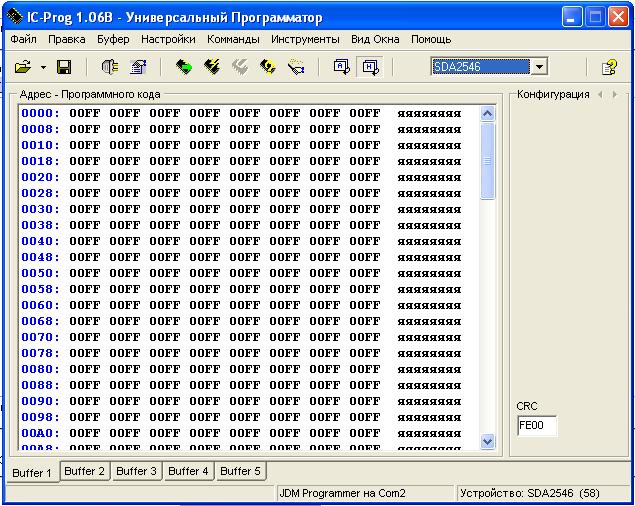Program chip with the lightning icon
This screenshot has width=635, height=506.
pyautogui.click(x=212, y=67)
